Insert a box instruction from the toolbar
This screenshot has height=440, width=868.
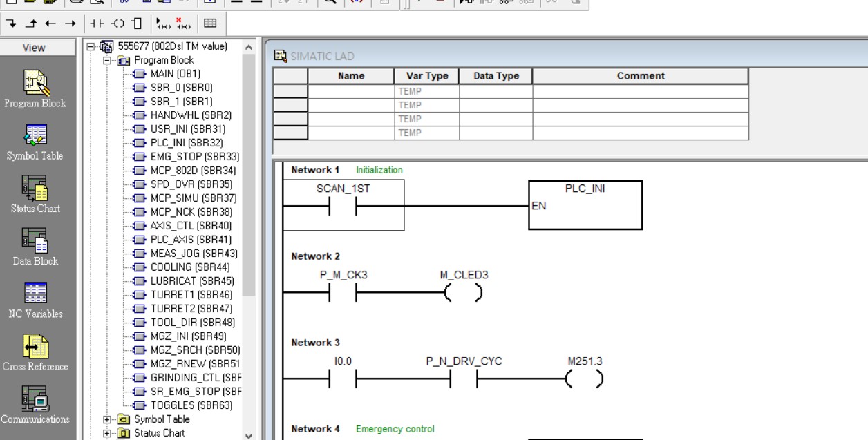click(136, 23)
